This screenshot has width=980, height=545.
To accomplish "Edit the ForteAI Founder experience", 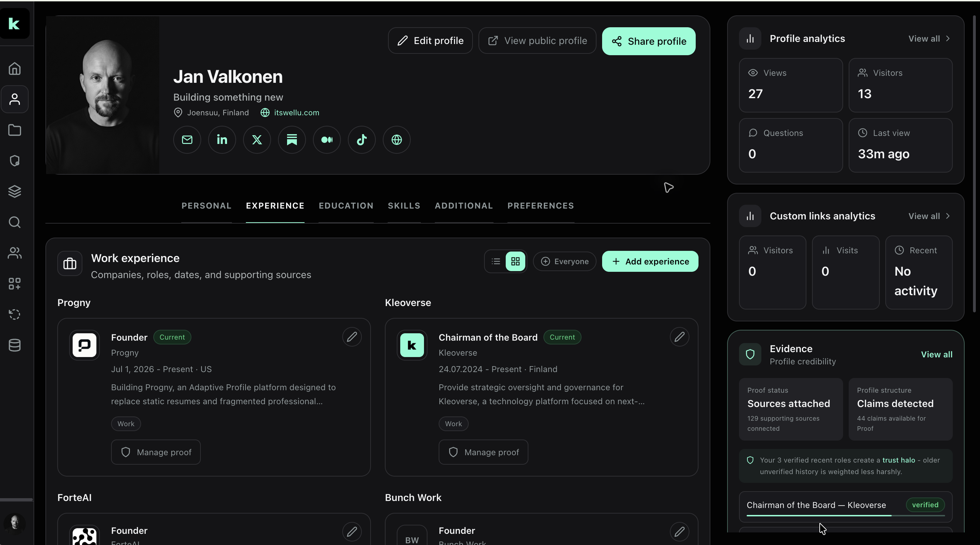I will (x=352, y=531).
